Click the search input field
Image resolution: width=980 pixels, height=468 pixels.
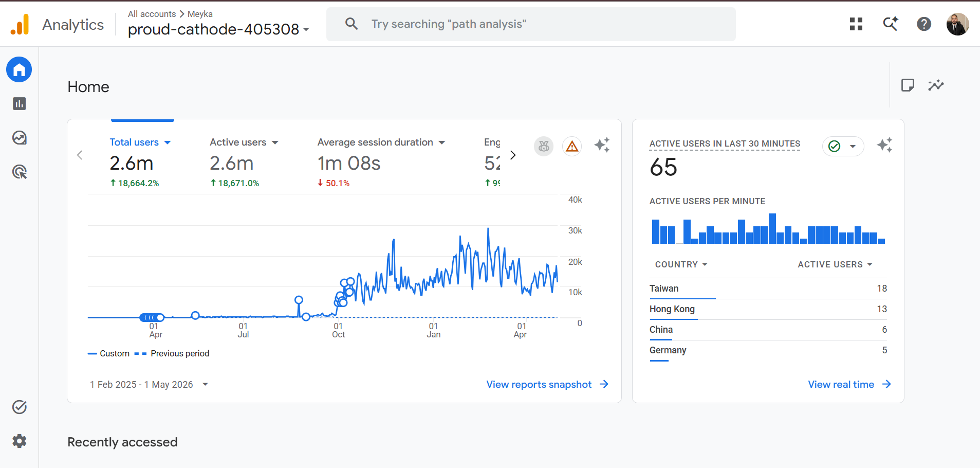(531, 24)
